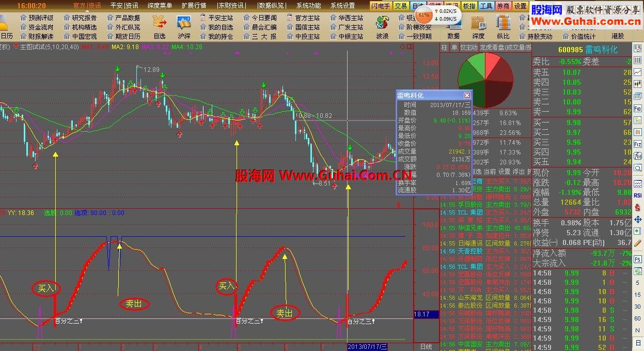Image resolution: width=644 pixels, height=351 pixels.
Task: Open 国信主站 link
Action: coord(303,27)
